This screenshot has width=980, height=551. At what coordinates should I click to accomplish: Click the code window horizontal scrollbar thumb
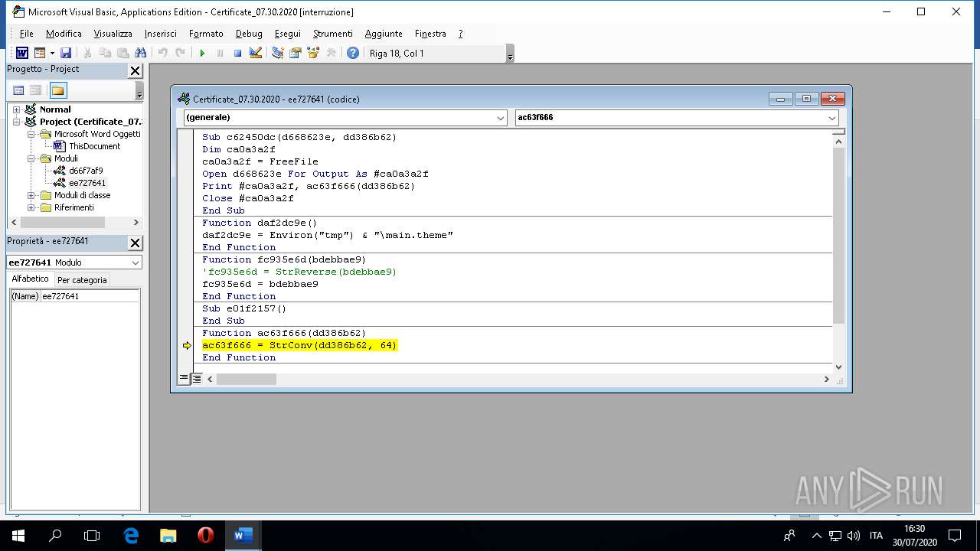point(247,380)
